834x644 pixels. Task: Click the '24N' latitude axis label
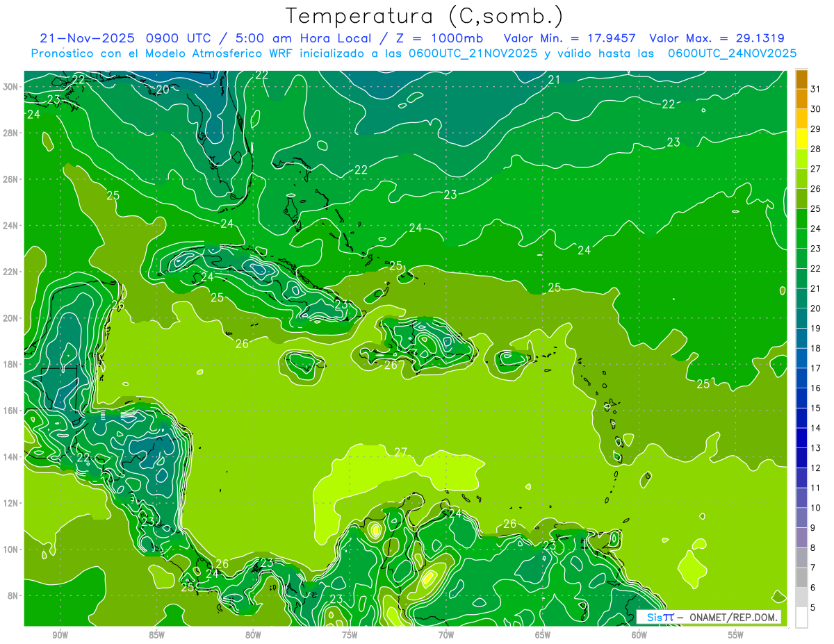[x=10, y=226]
